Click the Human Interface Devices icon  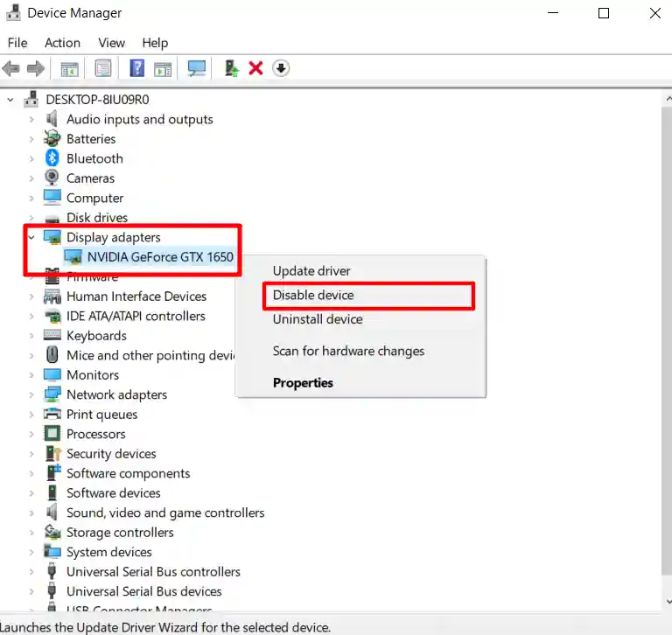click(x=52, y=297)
